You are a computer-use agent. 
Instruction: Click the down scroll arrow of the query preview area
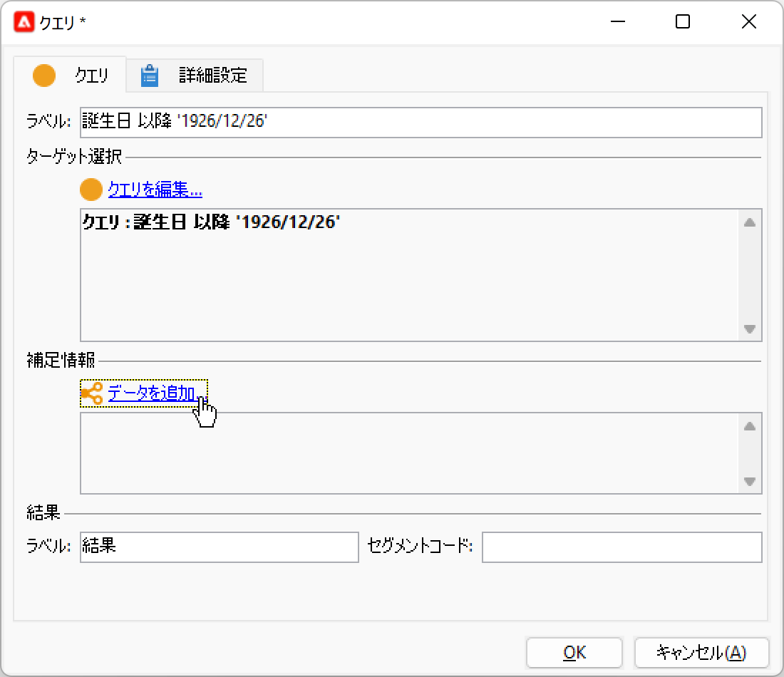[x=750, y=330]
